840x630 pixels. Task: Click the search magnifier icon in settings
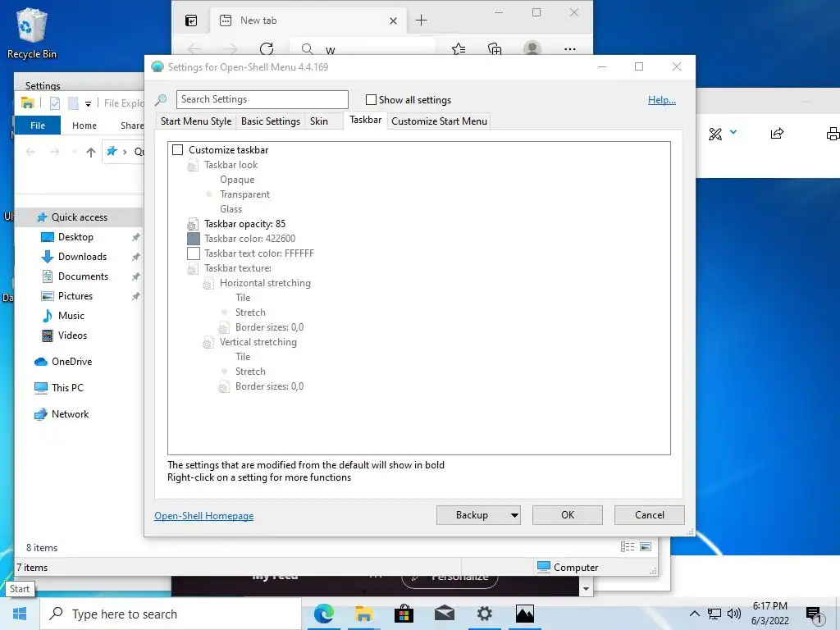click(161, 99)
